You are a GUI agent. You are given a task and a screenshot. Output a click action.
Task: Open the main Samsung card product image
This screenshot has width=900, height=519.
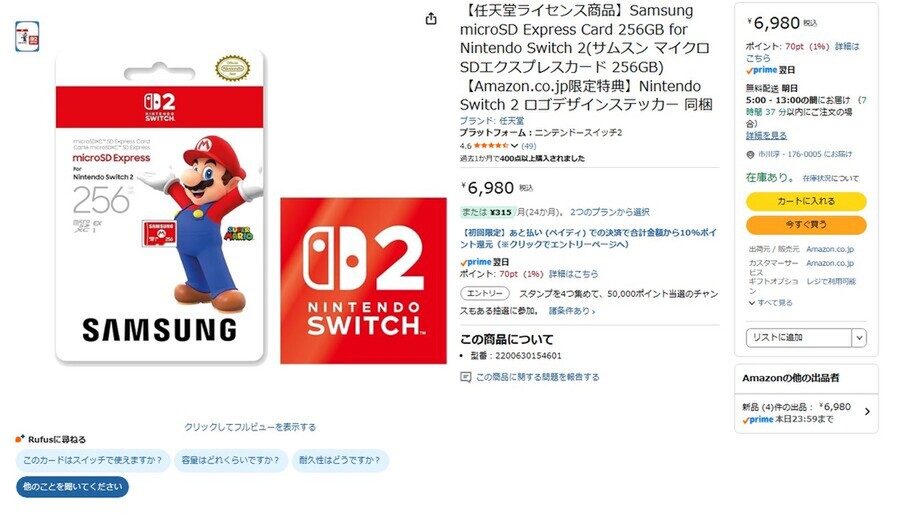click(160, 207)
